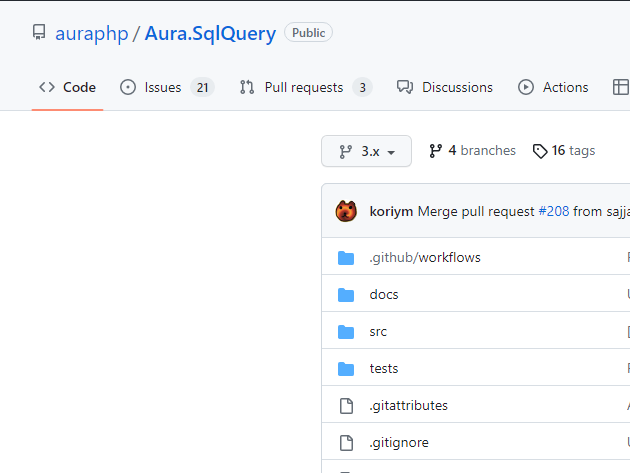
Task: Open the Issues tab
Action: pos(167,87)
